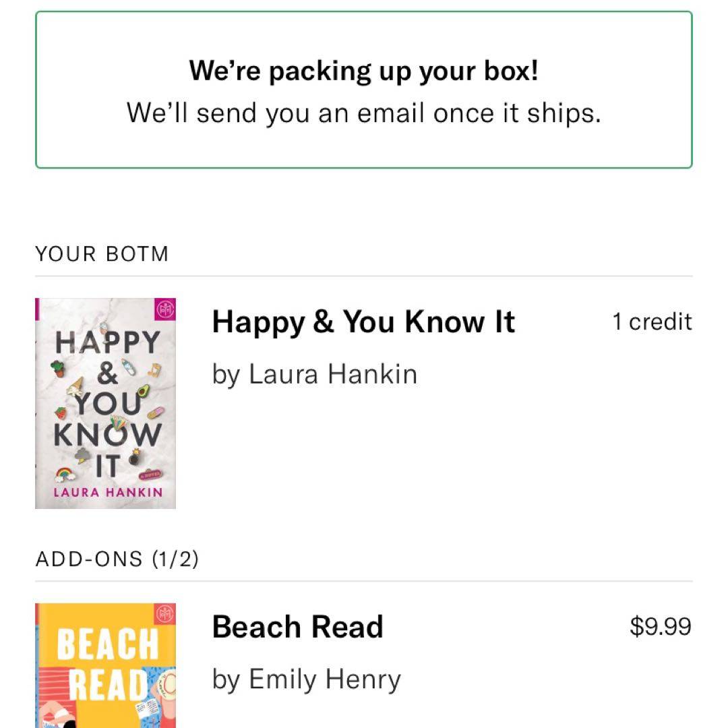Click the '1 credit' label

click(x=651, y=322)
